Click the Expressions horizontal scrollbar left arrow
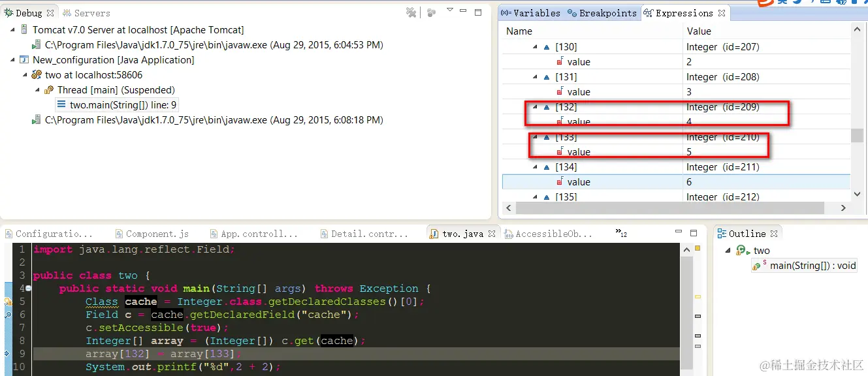 tap(507, 208)
